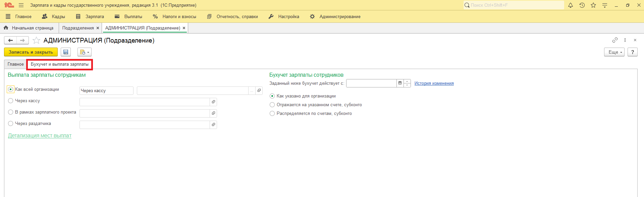
Task: Open Отчетность, справки section
Action: [232, 16]
